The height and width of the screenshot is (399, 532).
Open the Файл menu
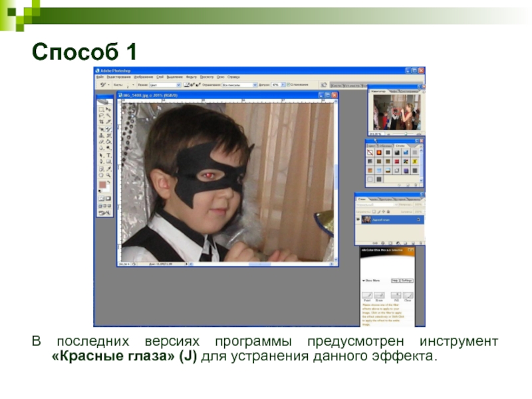pos(100,77)
